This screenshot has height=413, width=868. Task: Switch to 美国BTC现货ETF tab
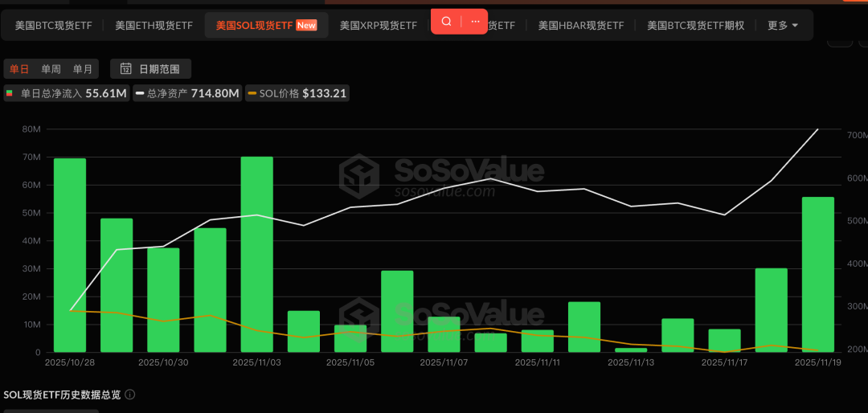pos(53,26)
